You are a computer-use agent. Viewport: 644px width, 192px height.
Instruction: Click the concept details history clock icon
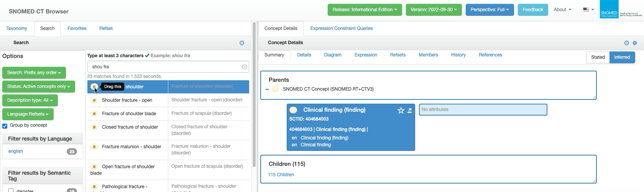coord(627,43)
